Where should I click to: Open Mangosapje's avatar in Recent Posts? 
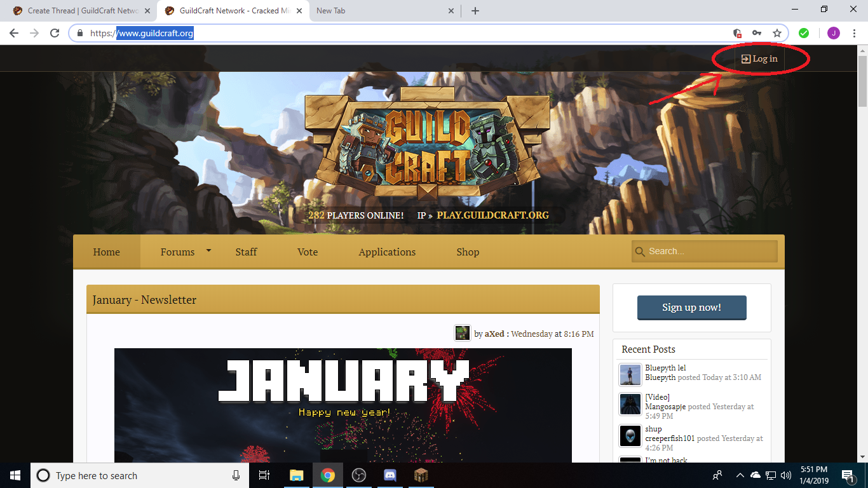click(630, 404)
